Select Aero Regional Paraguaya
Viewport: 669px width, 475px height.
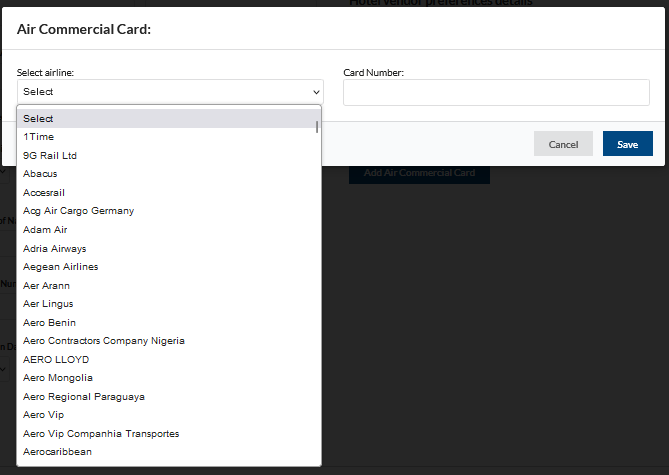tap(169, 397)
